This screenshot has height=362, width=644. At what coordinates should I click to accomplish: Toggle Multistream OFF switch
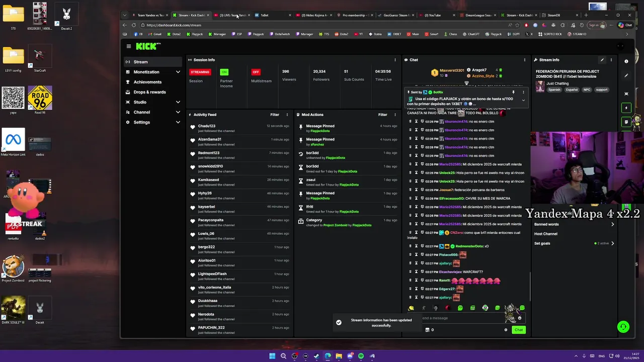[x=256, y=72]
